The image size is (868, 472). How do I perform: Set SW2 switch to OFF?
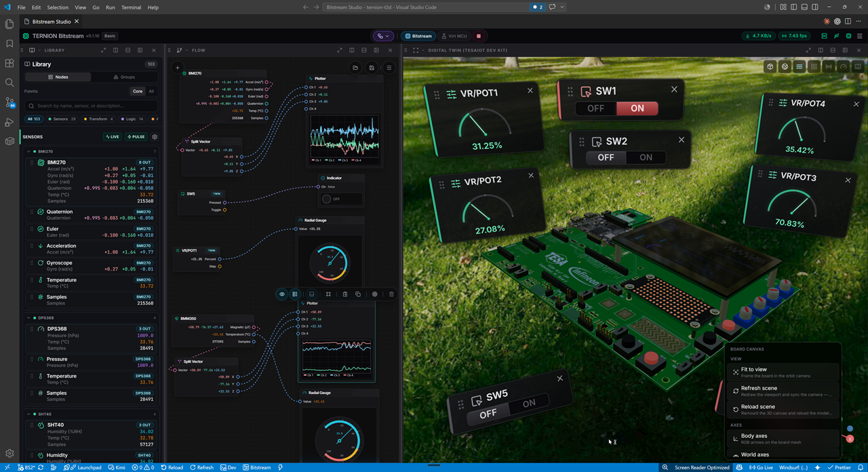[606, 157]
